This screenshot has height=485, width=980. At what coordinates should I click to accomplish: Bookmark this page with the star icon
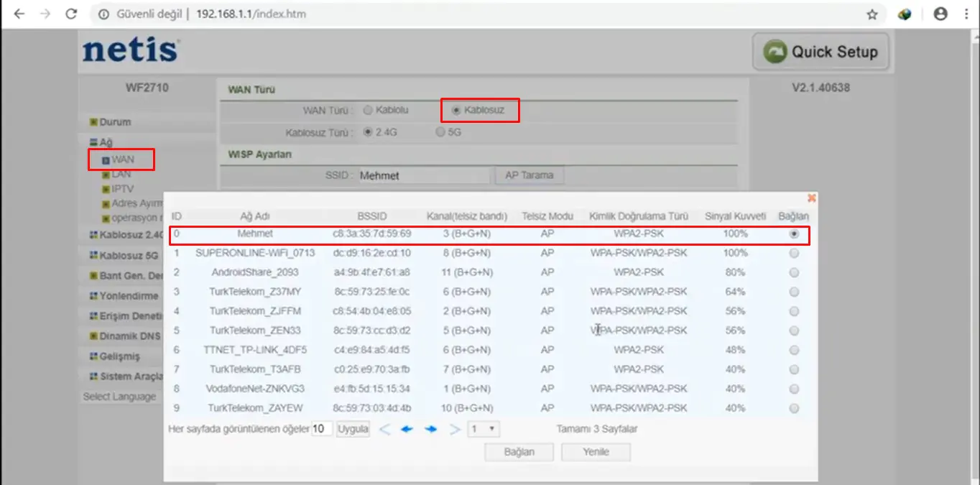(x=872, y=14)
